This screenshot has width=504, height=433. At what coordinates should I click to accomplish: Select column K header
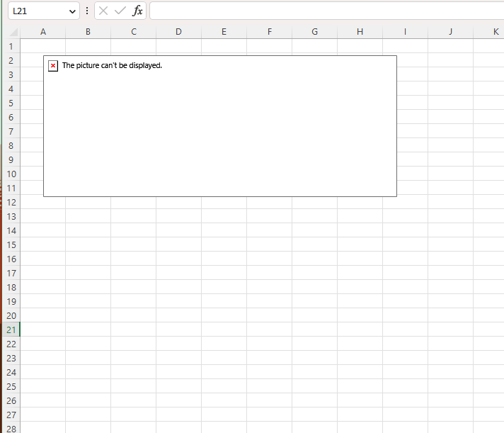point(488,32)
